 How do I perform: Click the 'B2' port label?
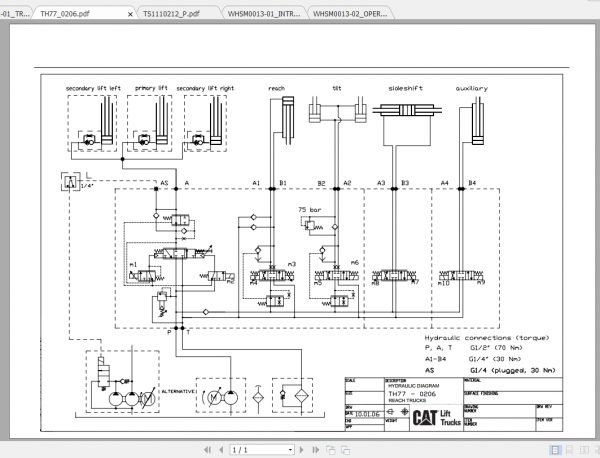[321, 183]
